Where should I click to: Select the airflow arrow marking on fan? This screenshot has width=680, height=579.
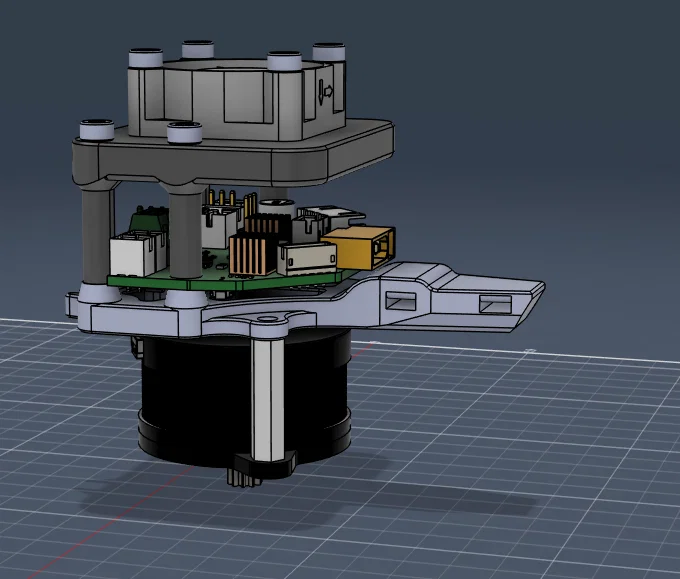click(325, 91)
